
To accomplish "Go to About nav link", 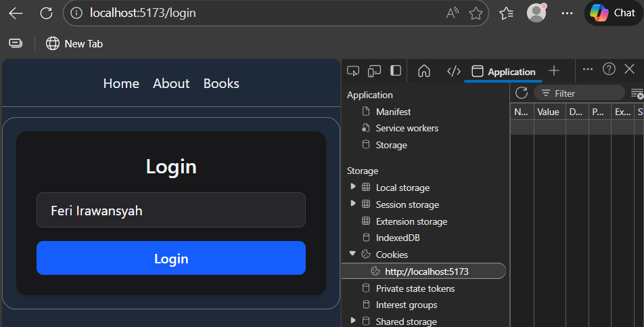I will point(171,83).
